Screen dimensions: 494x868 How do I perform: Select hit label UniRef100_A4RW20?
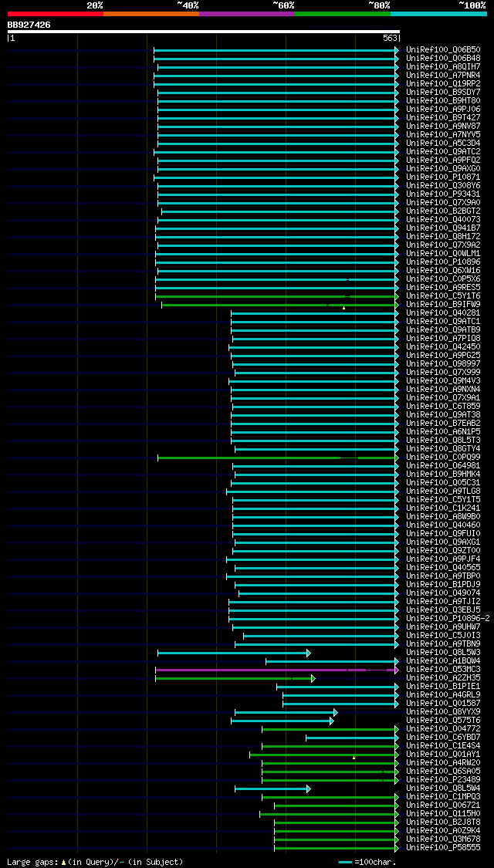click(443, 765)
